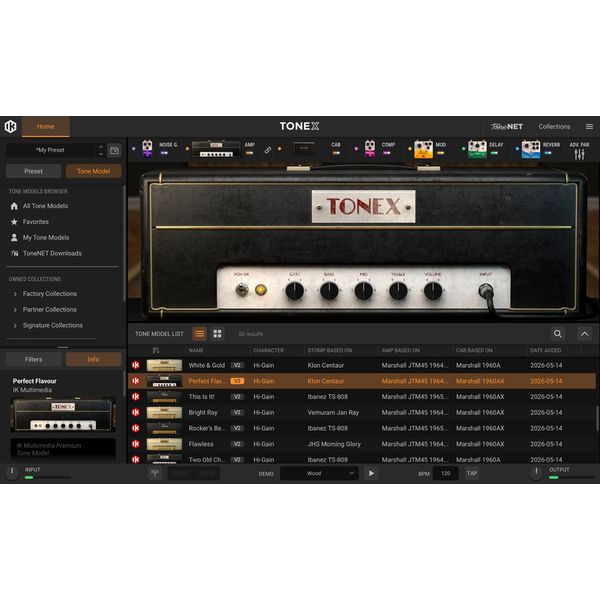The width and height of the screenshot is (600, 600).
Task: Sort list by AMP BASED ON column
Action: tap(400, 351)
